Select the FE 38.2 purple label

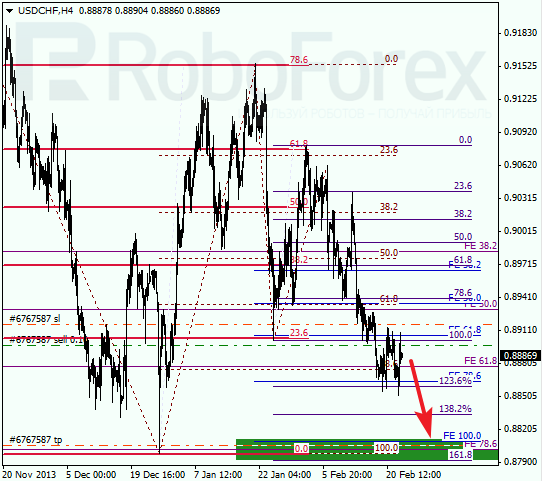480,246
